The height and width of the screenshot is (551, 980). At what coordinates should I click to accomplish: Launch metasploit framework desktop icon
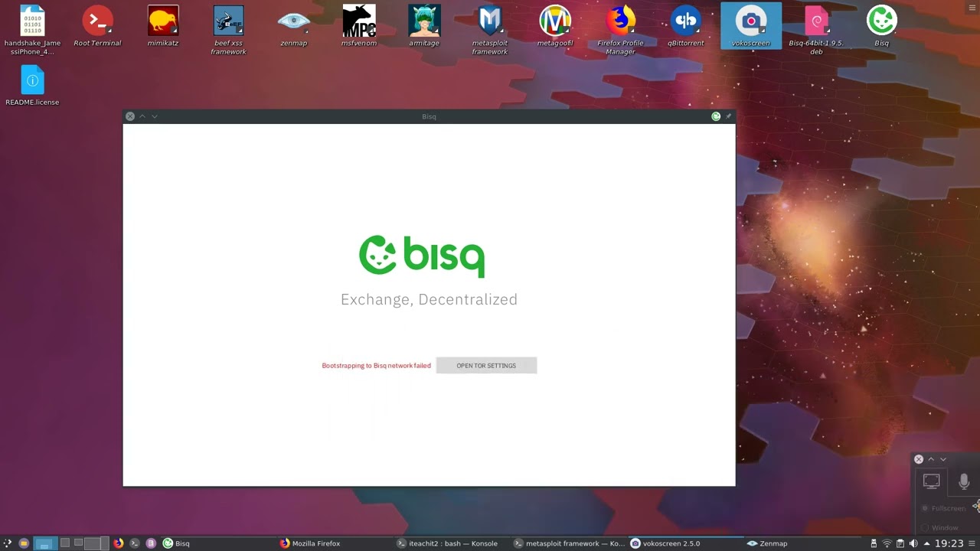(x=490, y=31)
